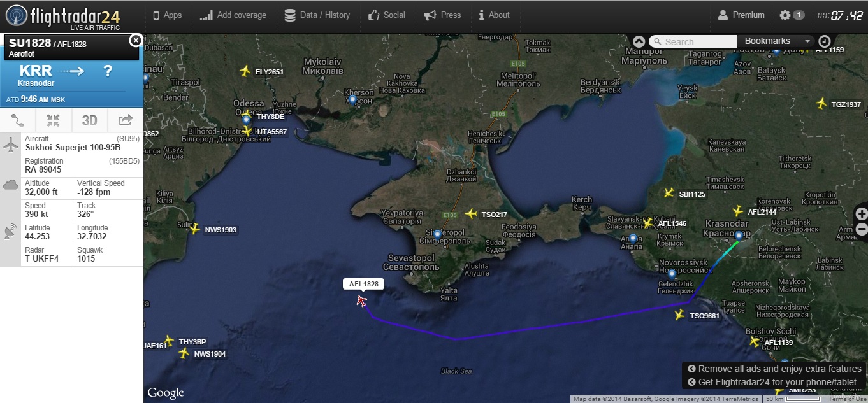Select the red AFL1828 aircraft on map
This screenshot has width=868, height=403.
(x=362, y=300)
